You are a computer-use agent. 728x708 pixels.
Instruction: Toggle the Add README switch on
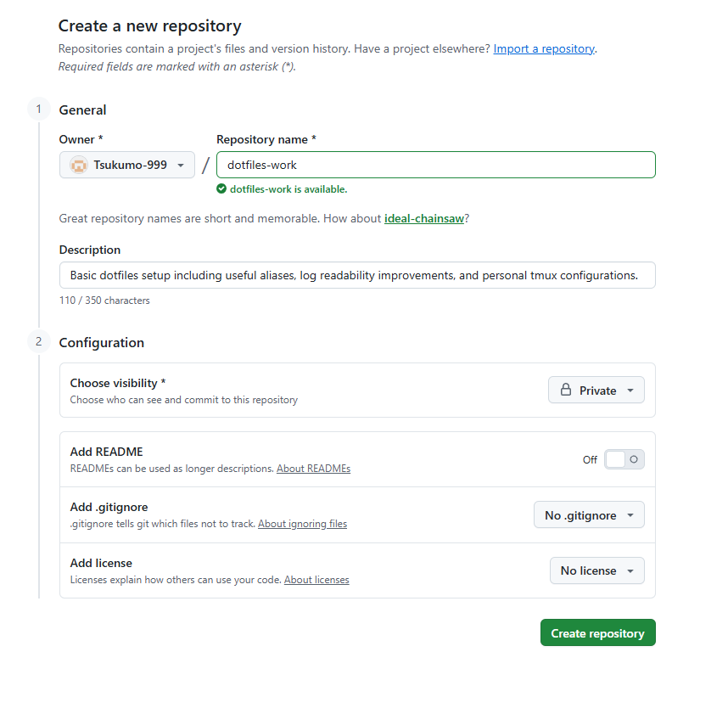pos(624,459)
